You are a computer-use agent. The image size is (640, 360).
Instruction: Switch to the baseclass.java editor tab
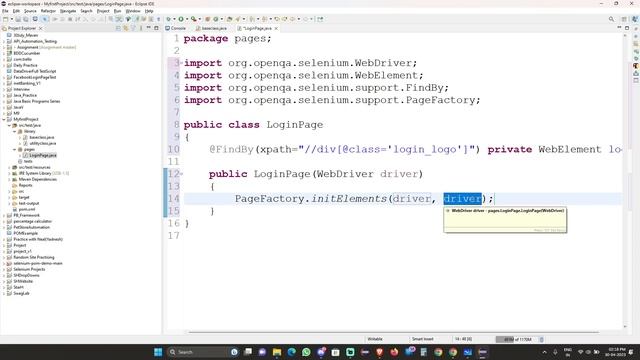211,28
